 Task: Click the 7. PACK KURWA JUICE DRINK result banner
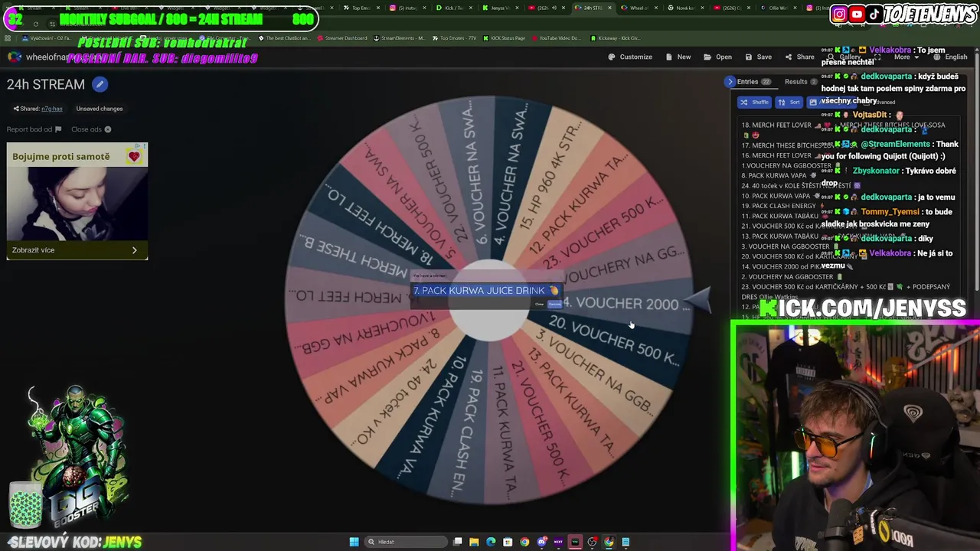click(486, 291)
